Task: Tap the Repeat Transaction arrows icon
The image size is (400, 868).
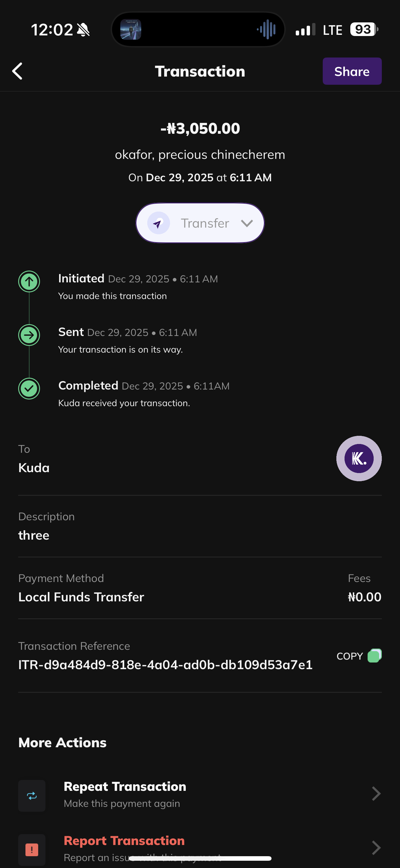Action: pos(32,796)
